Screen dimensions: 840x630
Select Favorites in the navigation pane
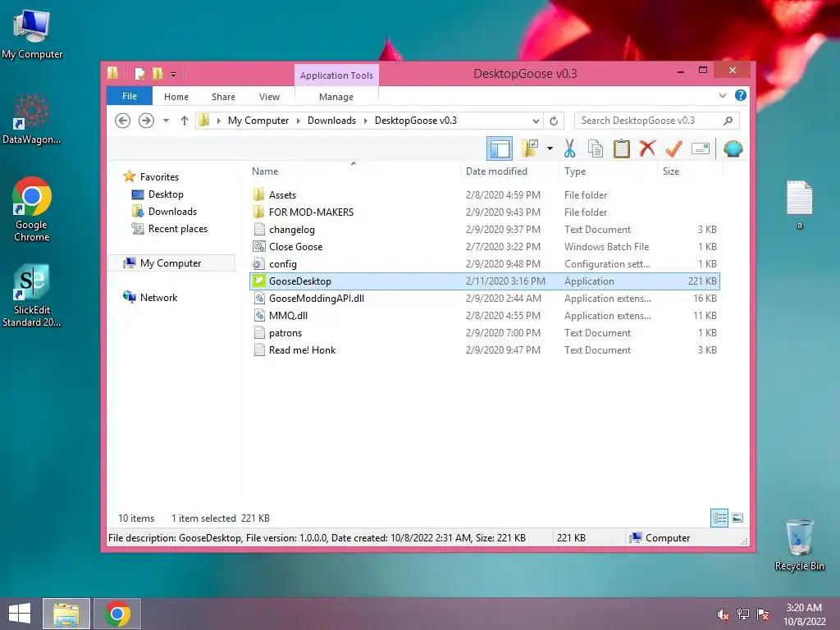[x=159, y=177]
